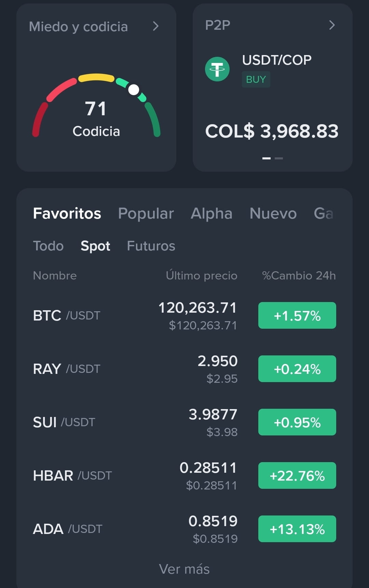Tap HBAR +22.76% change badge
Image resolution: width=369 pixels, height=588 pixels.
[x=297, y=475]
